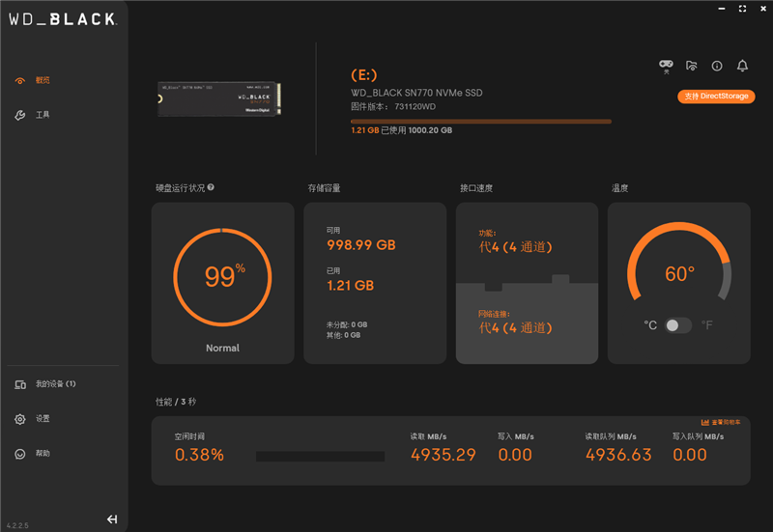Viewport: 773px width, 532px height.
Task: Click the help question mark beside 硬盘运行状况
Action: (211, 187)
